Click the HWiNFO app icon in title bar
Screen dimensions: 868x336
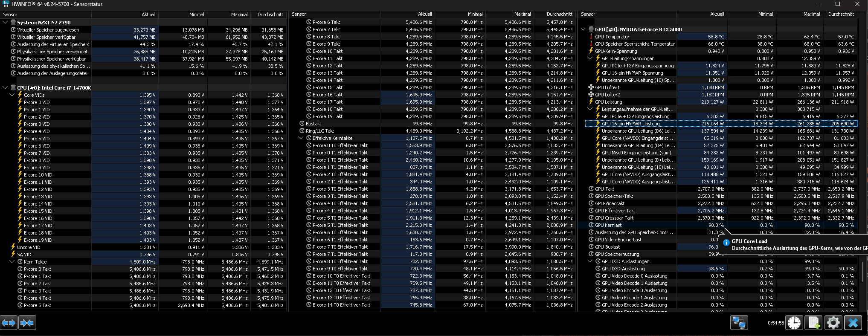6,4
